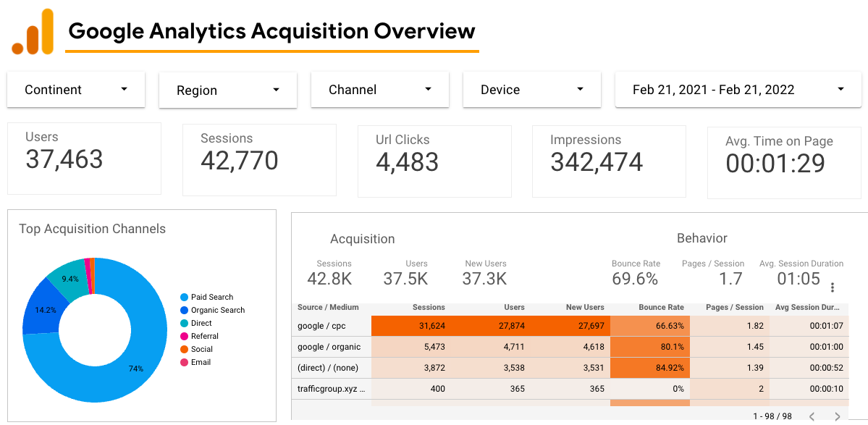Select Paid Search blue legend swatch

coord(185,297)
